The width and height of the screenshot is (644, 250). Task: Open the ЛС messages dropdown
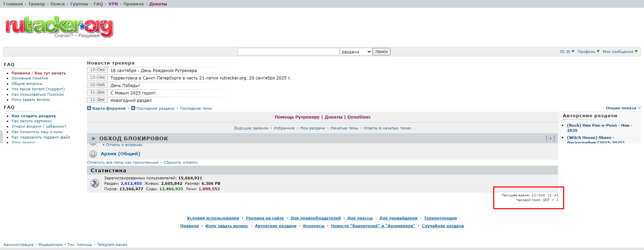(x=567, y=52)
